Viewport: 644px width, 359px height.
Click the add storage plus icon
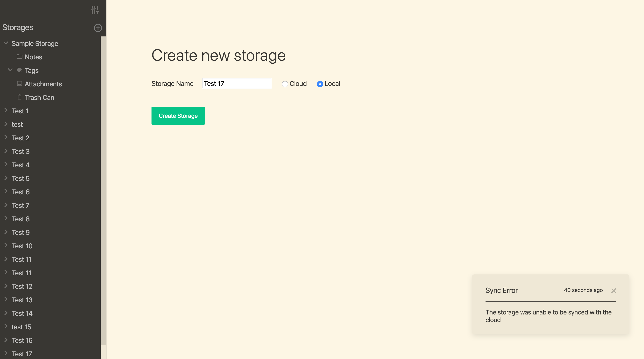[x=98, y=28]
